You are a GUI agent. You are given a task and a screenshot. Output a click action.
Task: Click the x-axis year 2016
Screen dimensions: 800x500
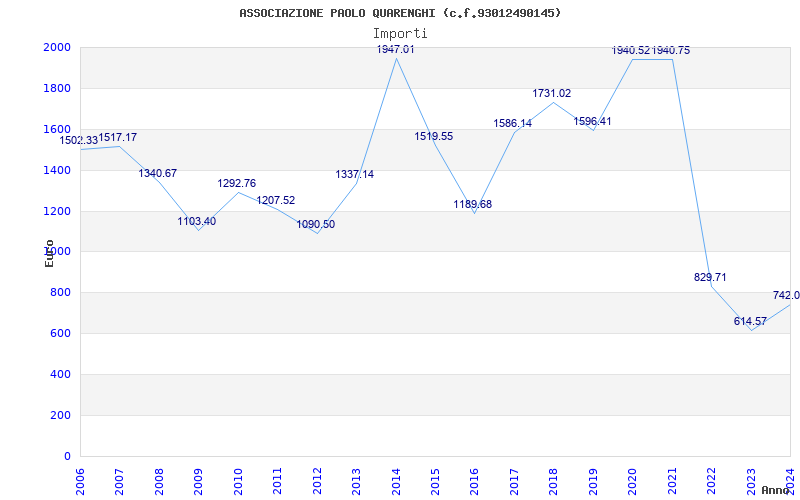474,482
